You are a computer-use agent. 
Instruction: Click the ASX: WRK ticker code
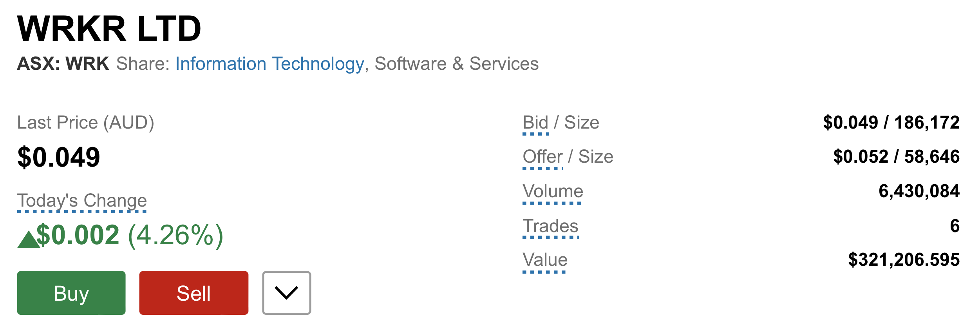[63, 64]
